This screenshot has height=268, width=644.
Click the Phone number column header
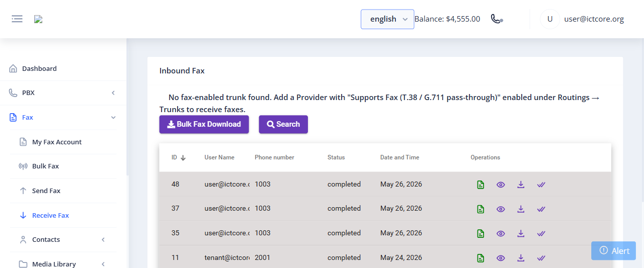point(274,157)
